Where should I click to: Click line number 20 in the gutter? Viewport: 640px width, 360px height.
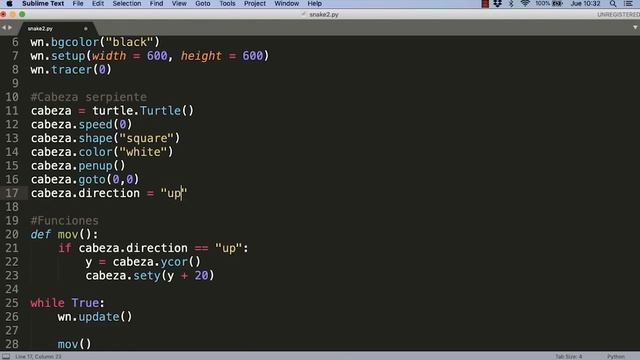[12, 234]
